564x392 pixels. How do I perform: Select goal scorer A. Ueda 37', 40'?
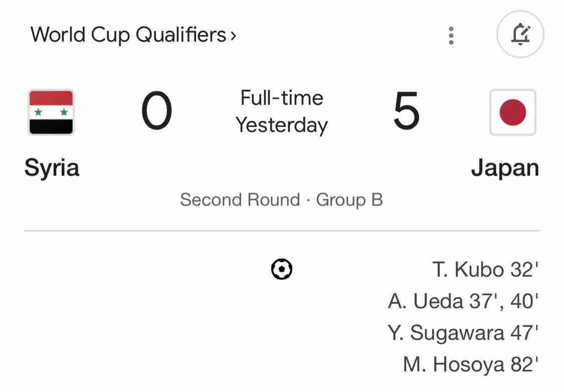point(463,301)
